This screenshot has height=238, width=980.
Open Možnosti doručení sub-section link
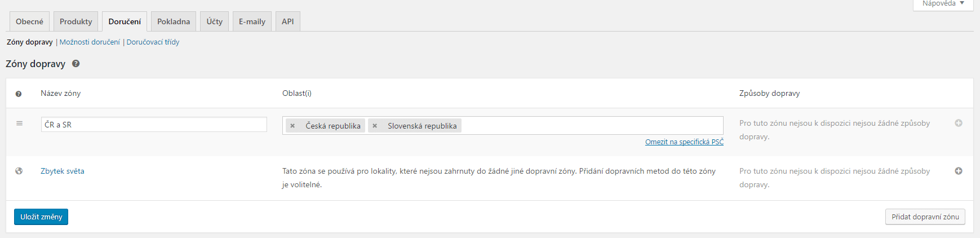90,42
